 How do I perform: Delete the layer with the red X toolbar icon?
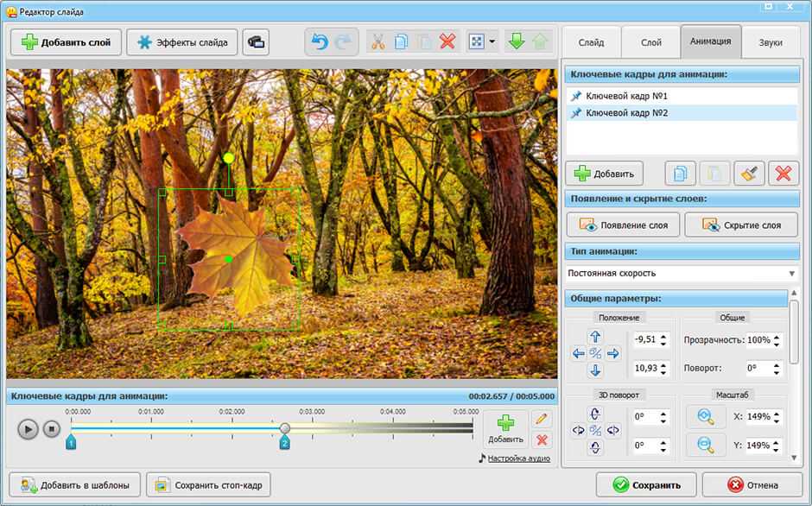click(x=447, y=41)
